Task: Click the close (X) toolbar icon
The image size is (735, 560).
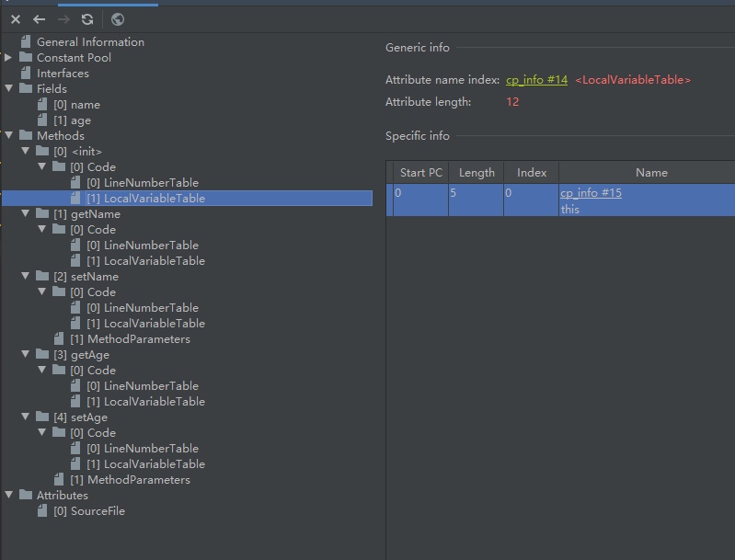Action: pos(16,19)
